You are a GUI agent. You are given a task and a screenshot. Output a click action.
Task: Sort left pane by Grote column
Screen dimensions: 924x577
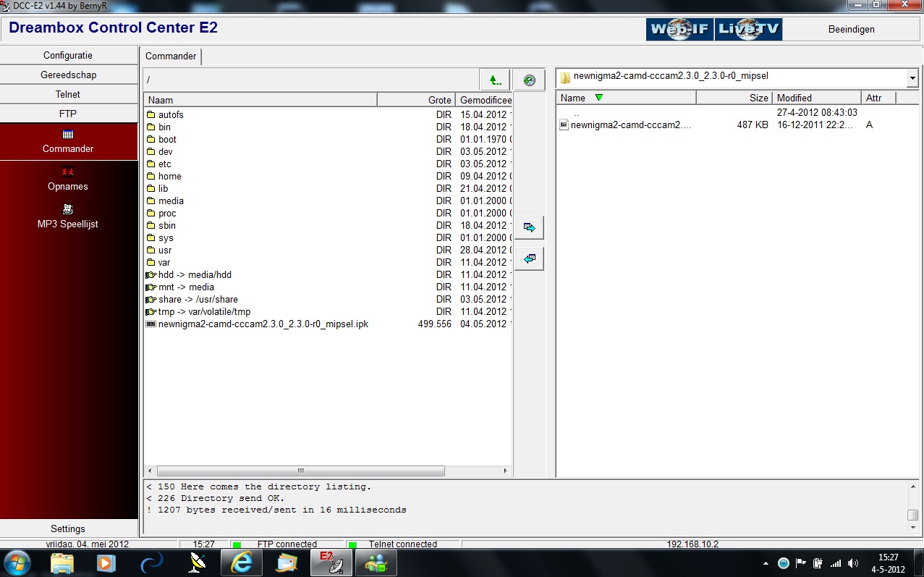click(416, 100)
